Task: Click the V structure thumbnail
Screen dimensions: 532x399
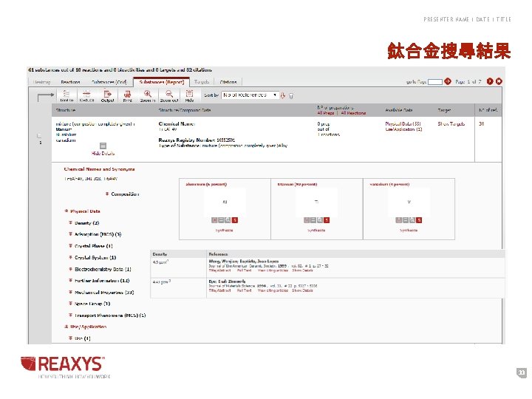Action: [409, 202]
